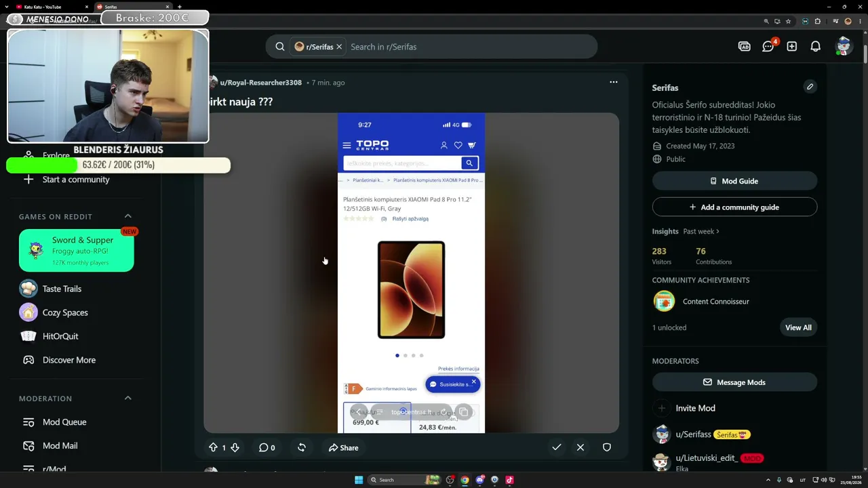Open the shield moderator actions icon
Screen dimensions: 868x488
607,447
